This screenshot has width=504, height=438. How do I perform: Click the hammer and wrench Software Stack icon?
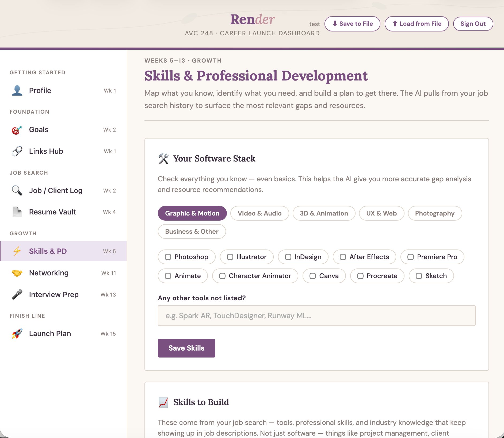click(163, 159)
